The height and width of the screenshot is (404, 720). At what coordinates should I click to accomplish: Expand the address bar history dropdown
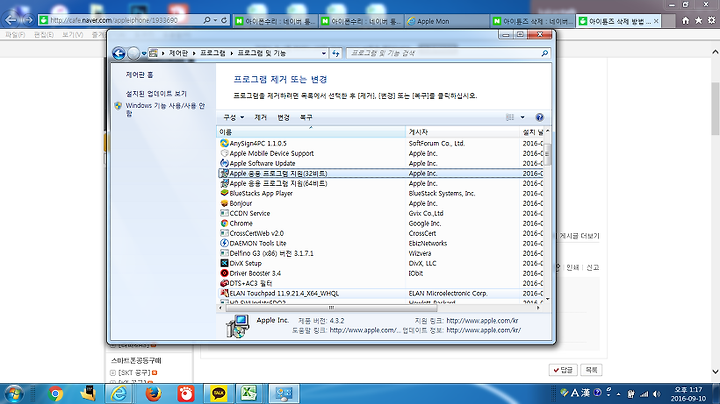coord(324,54)
